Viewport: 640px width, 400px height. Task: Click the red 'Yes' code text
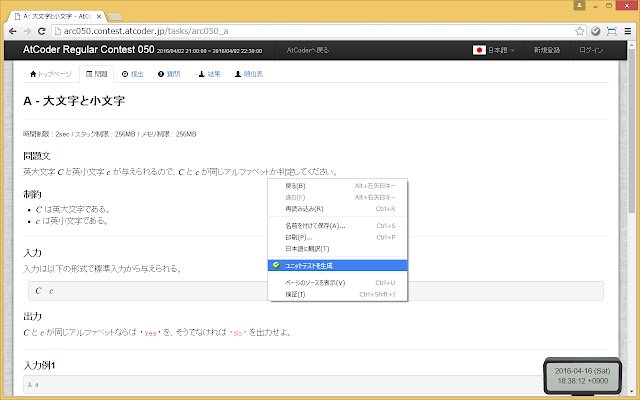[x=150, y=333]
